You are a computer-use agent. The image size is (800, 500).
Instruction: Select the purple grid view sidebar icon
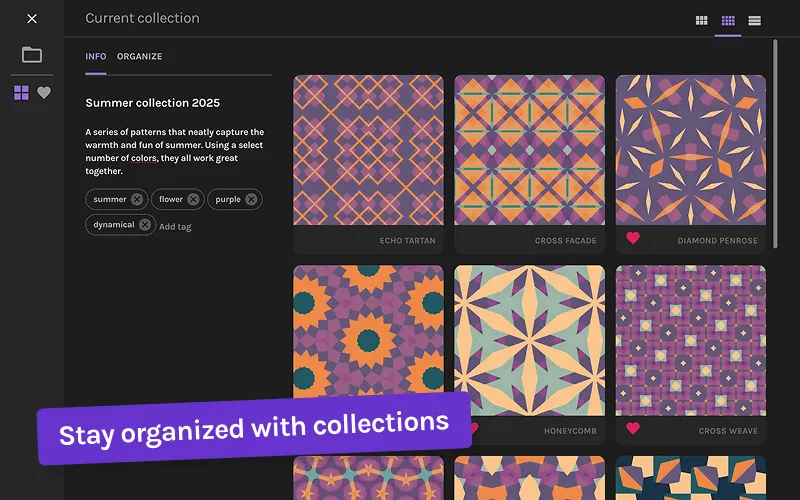(21, 93)
